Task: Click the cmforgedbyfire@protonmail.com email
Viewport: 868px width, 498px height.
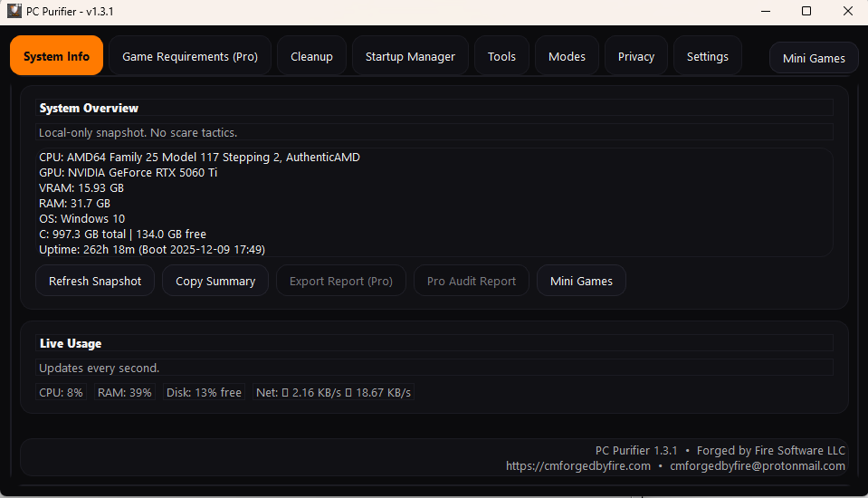Action: [x=758, y=466]
